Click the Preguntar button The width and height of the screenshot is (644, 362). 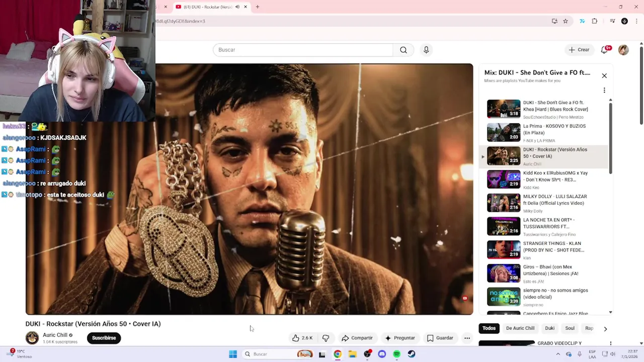coord(399,338)
